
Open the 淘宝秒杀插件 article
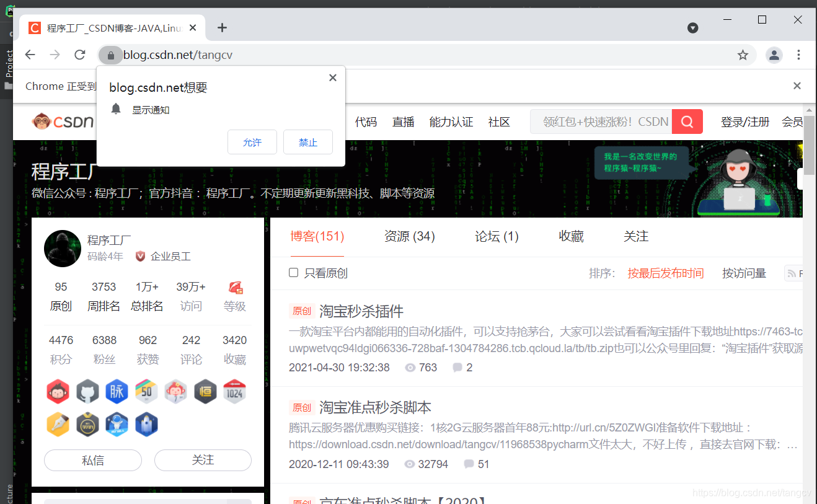[x=361, y=311]
